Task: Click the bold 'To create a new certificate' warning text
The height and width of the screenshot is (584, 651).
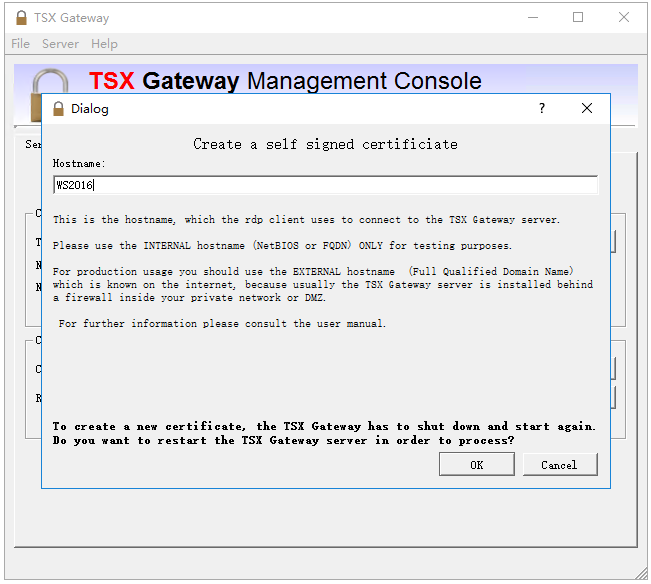Action: coord(324,433)
